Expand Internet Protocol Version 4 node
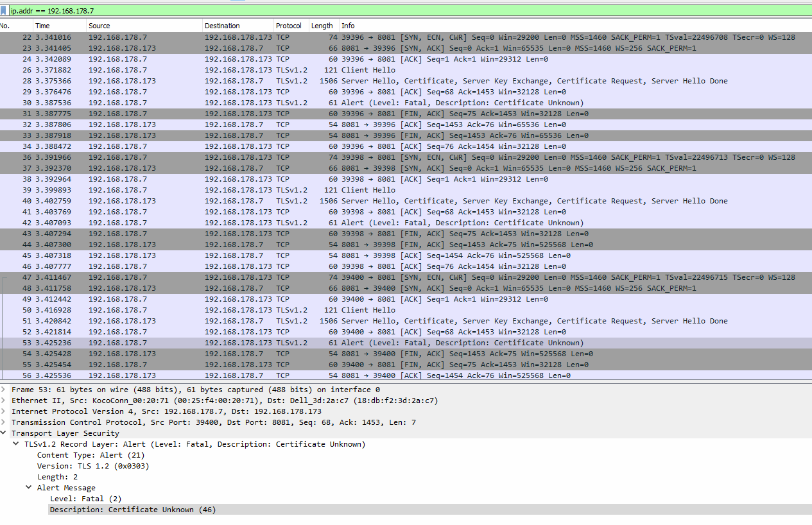The width and height of the screenshot is (812, 525). coord(4,411)
